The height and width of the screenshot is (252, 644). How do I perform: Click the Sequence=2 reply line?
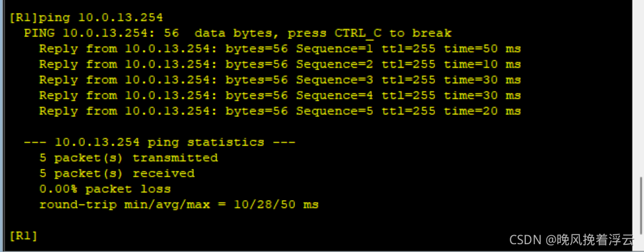280,64
